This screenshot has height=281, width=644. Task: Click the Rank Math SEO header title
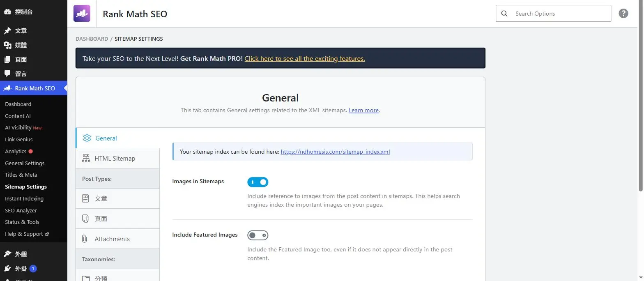coord(135,14)
